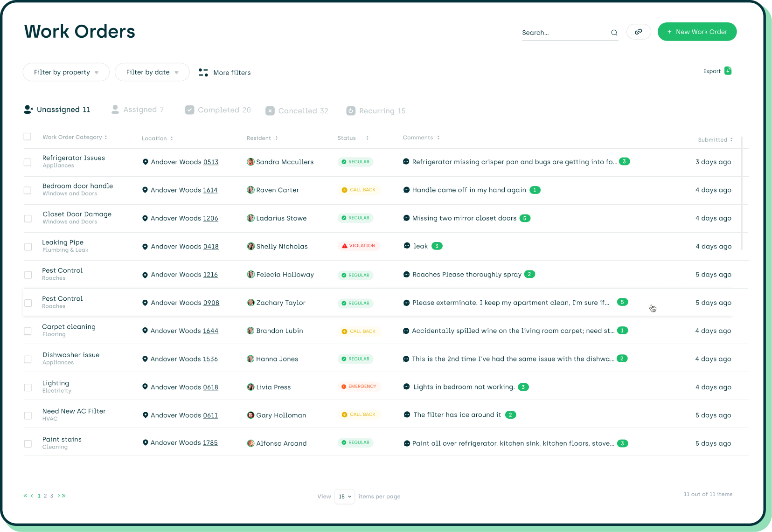Switch to the Cancelled tab
Viewport: 772px width, 532px height.
point(297,111)
